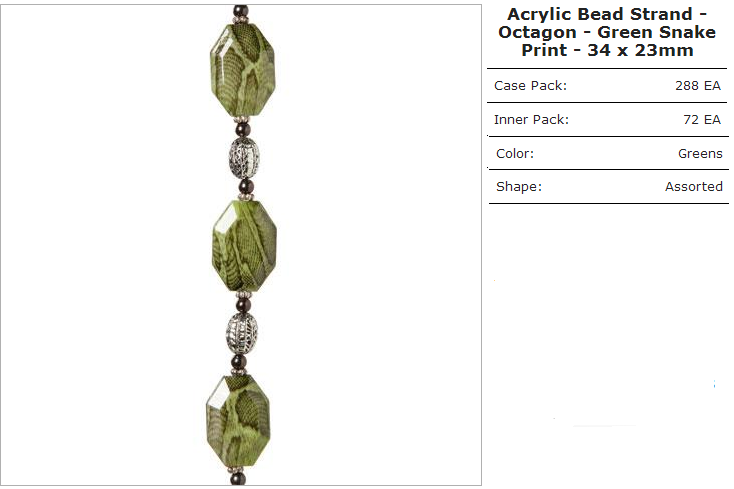Click the upper silver filigree bead
734x489 pixels.
coord(243,158)
